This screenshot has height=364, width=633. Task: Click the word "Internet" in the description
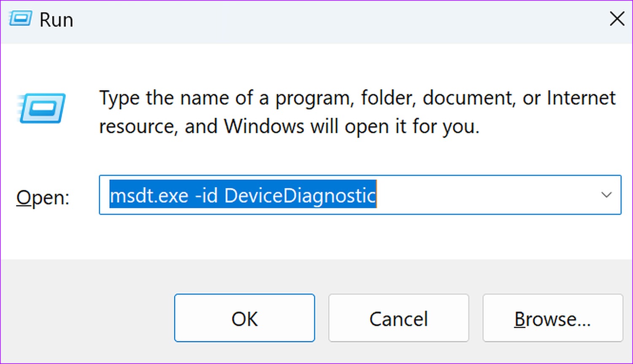tap(581, 98)
